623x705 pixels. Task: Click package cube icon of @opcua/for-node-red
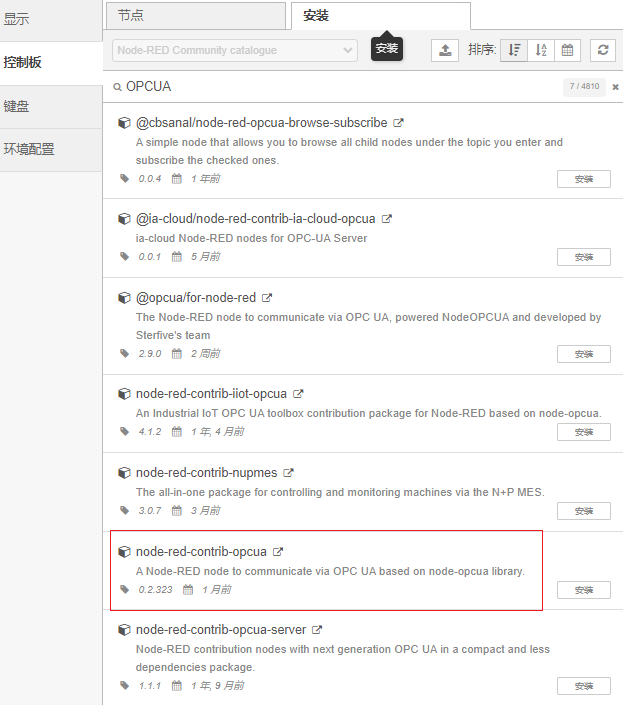point(124,298)
